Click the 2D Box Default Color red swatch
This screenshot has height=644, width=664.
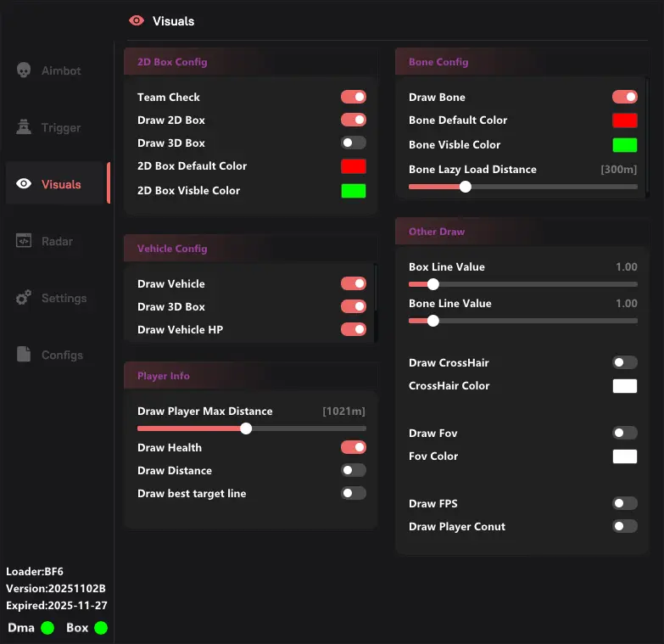pyautogui.click(x=354, y=166)
